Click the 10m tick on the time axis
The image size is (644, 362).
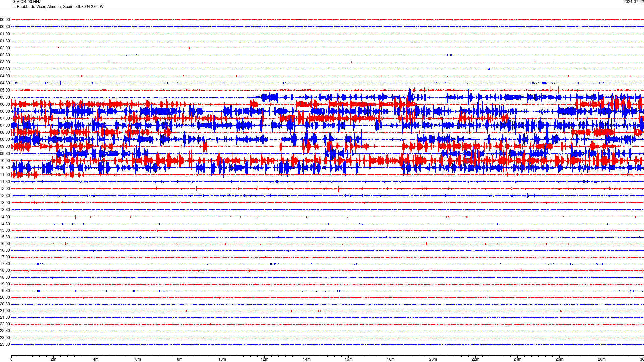click(x=222, y=359)
